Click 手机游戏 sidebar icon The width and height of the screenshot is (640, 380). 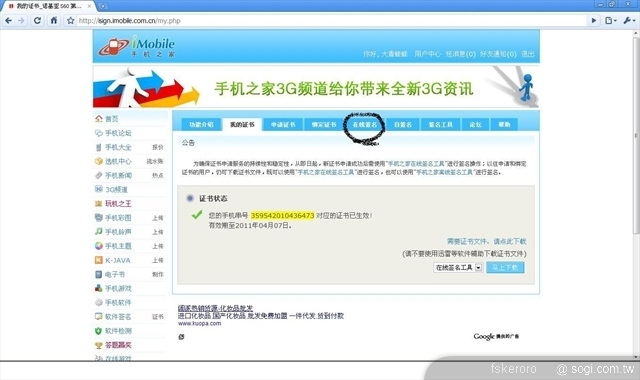pyautogui.click(x=98, y=288)
